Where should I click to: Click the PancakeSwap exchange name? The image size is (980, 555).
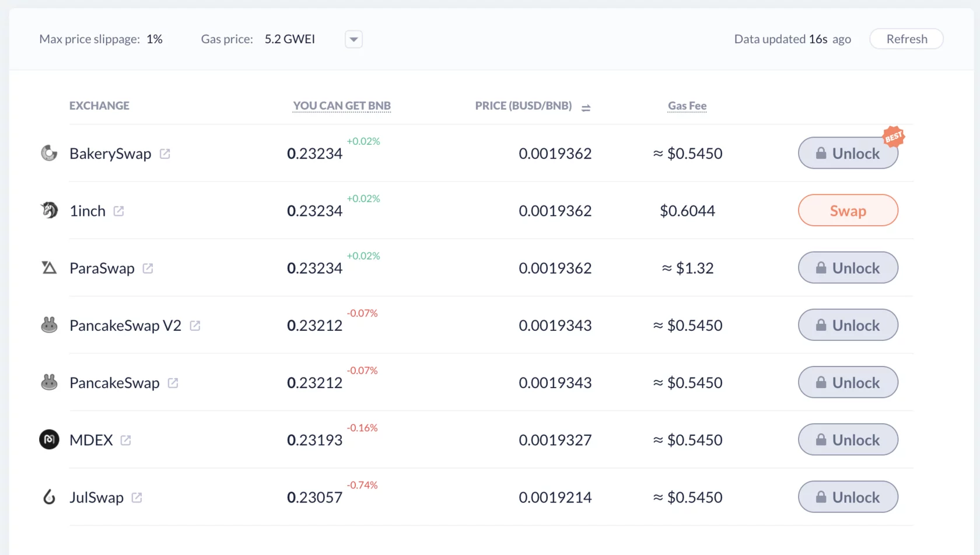coord(114,383)
